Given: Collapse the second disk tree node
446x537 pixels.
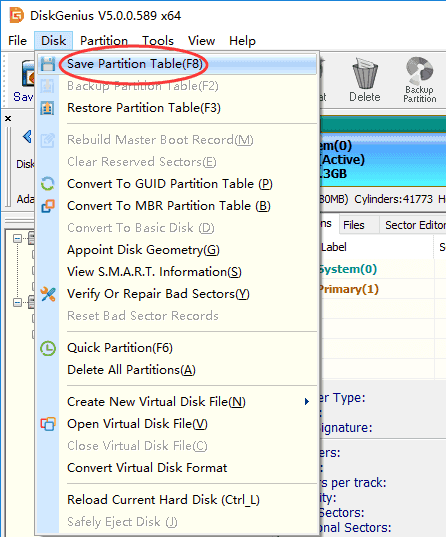Looking at the screenshot, I should coord(17,302).
